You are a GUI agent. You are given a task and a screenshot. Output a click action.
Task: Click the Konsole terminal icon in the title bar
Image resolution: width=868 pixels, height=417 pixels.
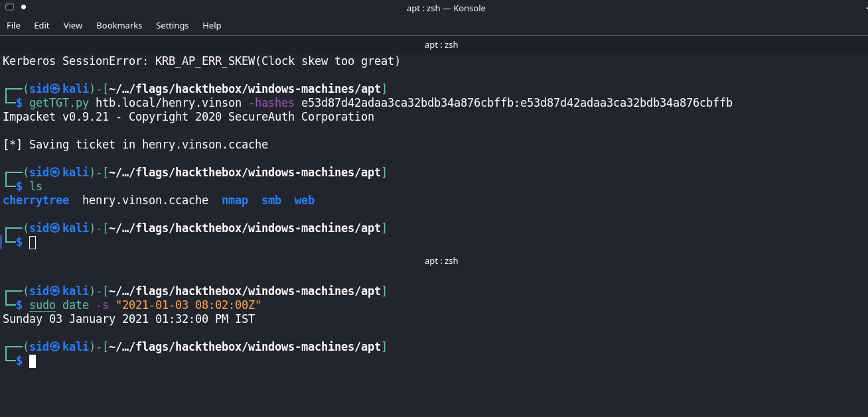(10, 7)
